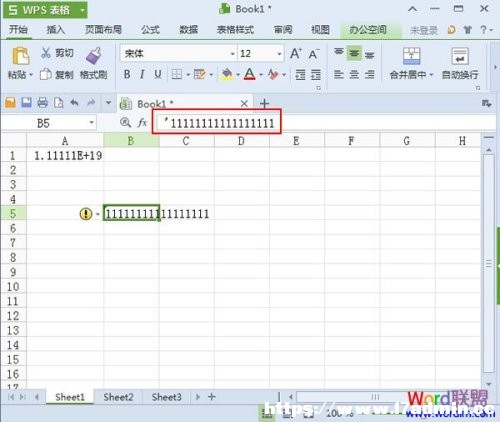Click the Cut (剪切) scissors icon
This screenshot has width=500, height=422.
coord(46,53)
